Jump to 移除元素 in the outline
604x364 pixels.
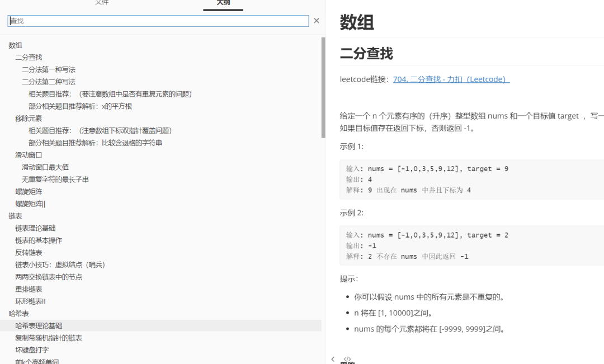coord(29,118)
